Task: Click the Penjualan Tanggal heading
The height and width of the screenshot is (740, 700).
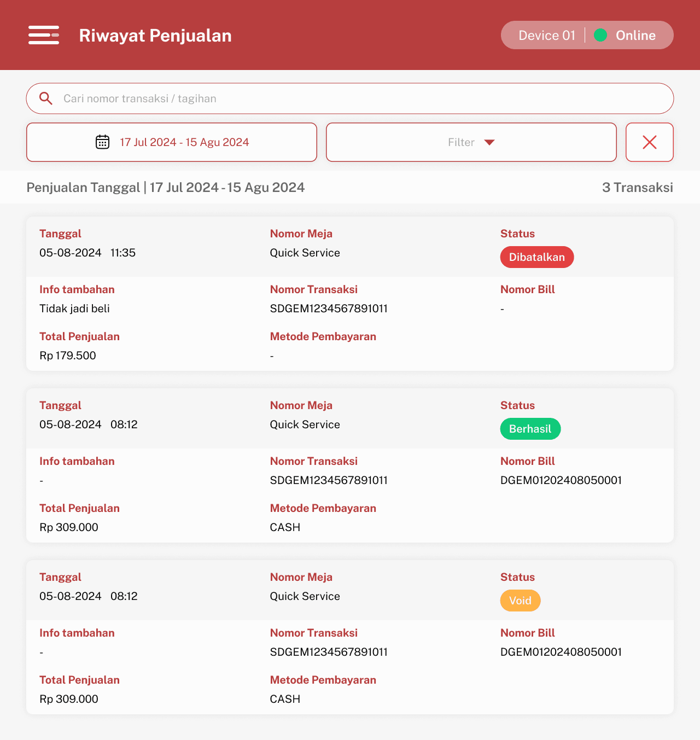Action: [x=166, y=188]
